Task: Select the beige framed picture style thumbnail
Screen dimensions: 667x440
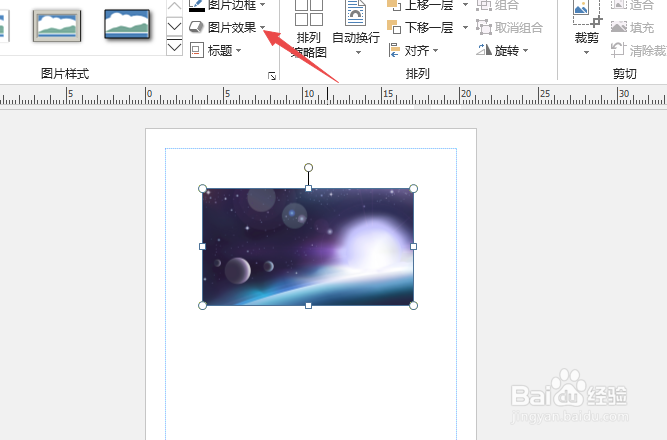Action: 57,26
